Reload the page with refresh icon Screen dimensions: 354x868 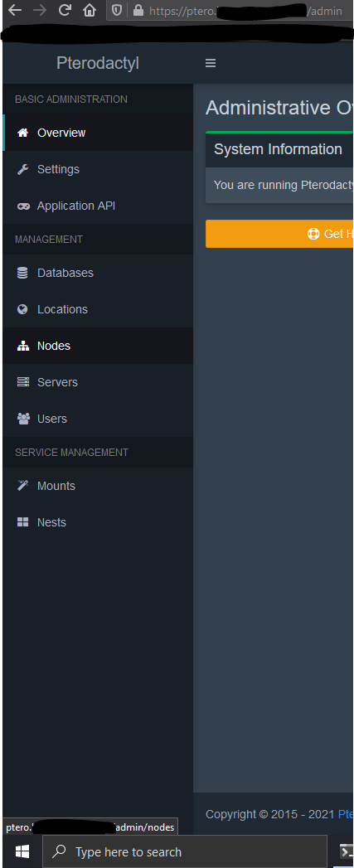[65, 10]
